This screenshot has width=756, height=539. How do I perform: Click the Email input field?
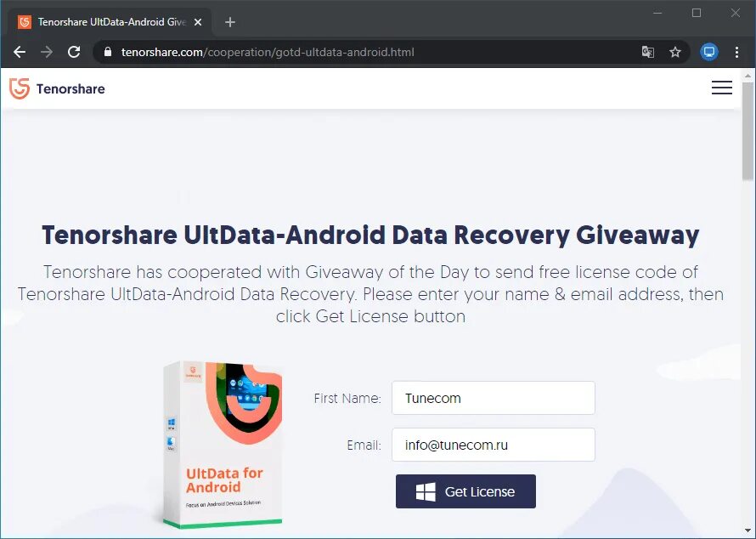click(x=494, y=445)
